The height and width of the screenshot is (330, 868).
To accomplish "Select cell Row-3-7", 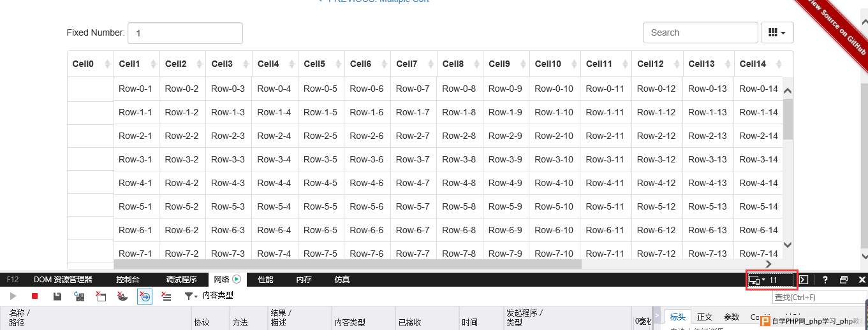I will tap(413, 159).
